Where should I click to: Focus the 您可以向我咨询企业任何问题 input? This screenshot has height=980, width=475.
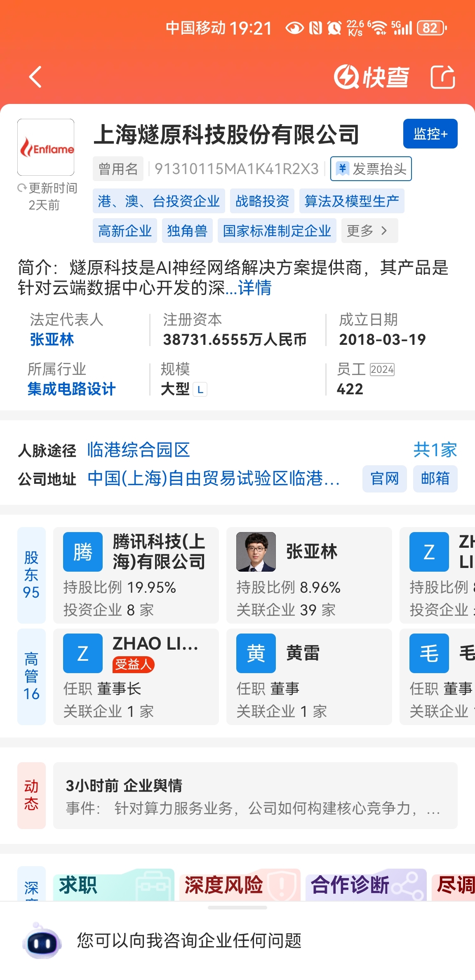pos(190,941)
